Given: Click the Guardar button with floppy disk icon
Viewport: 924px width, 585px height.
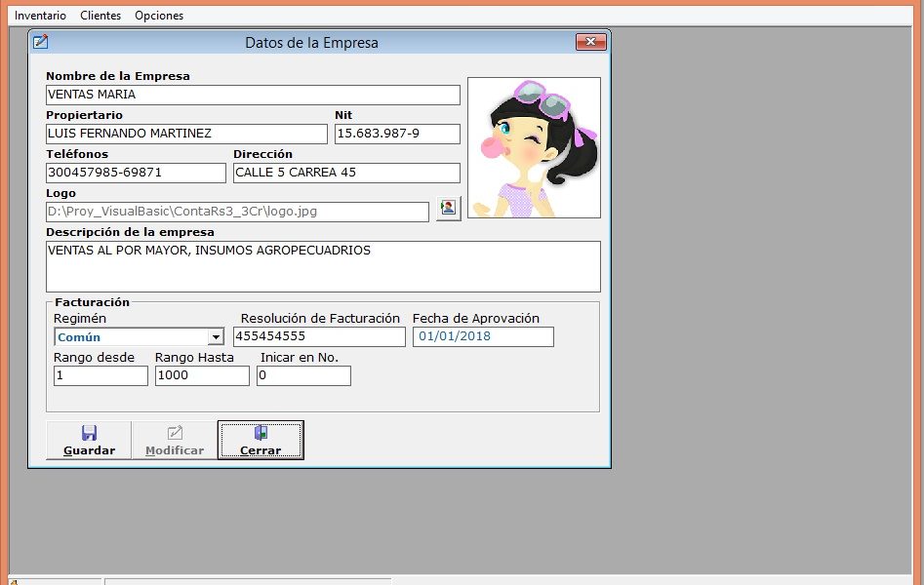Looking at the screenshot, I should point(89,440).
